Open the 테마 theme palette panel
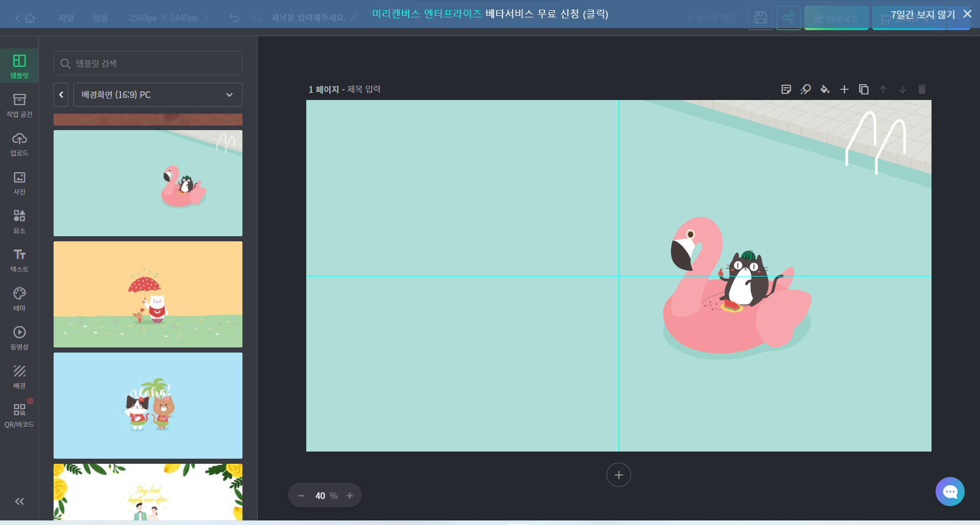 coord(19,299)
